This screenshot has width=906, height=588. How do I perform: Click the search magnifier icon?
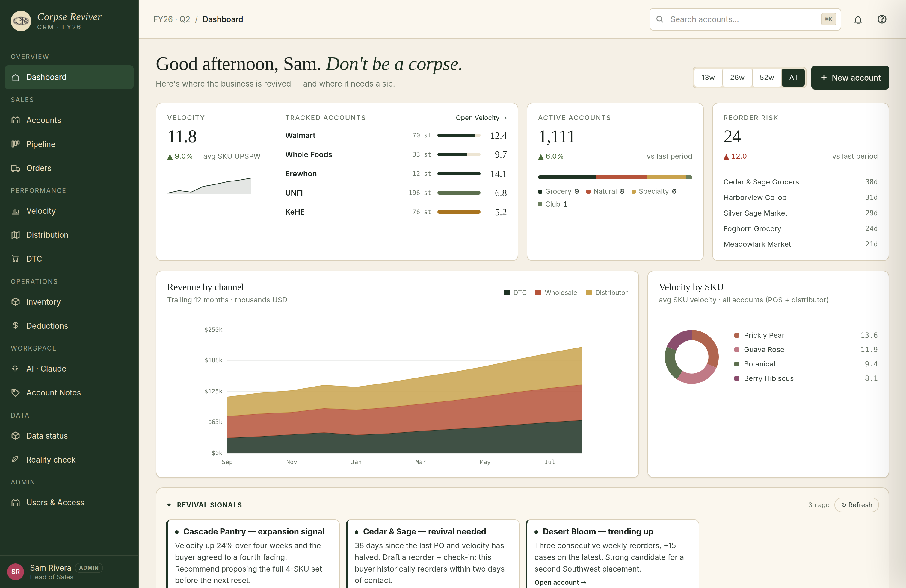[x=660, y=19]
